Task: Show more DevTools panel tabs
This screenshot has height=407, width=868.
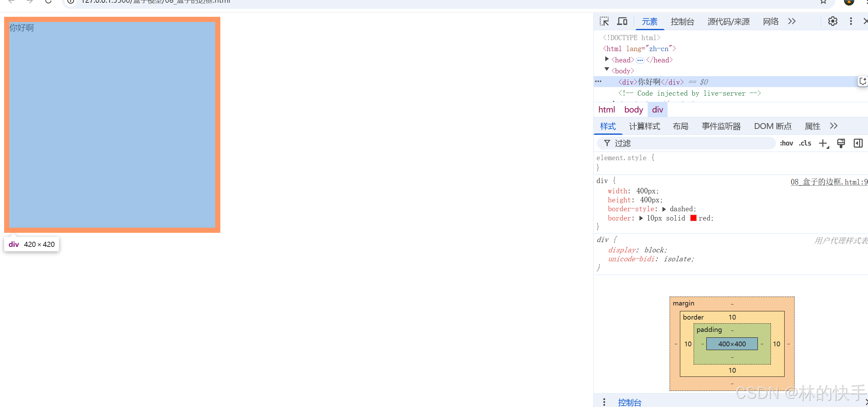Action: pos(792,21)
